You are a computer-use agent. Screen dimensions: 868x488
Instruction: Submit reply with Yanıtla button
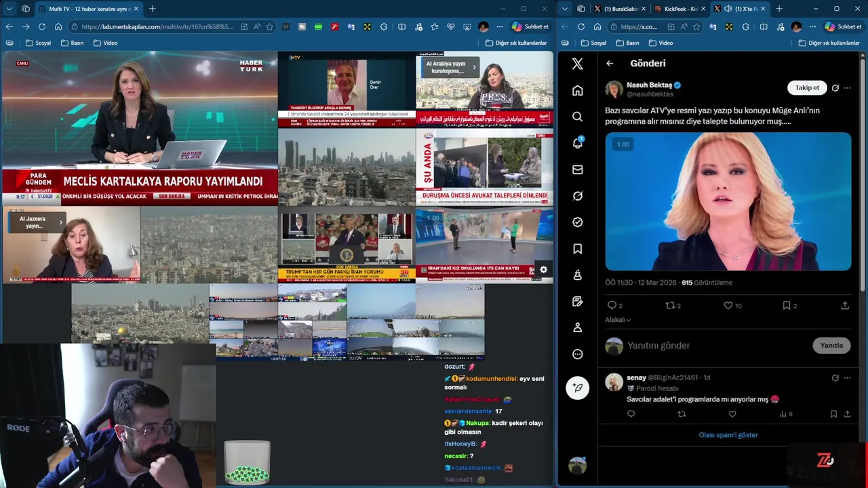831,346
